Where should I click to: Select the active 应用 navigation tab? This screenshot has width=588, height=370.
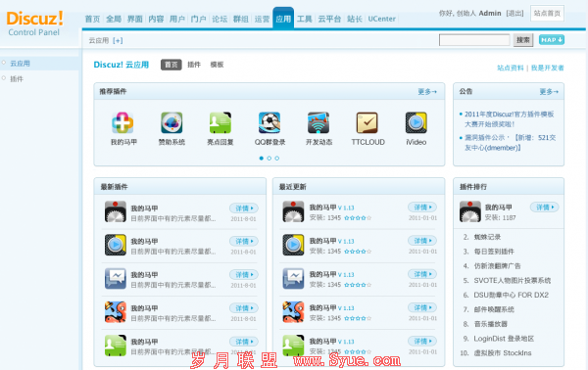coord(283,19)
